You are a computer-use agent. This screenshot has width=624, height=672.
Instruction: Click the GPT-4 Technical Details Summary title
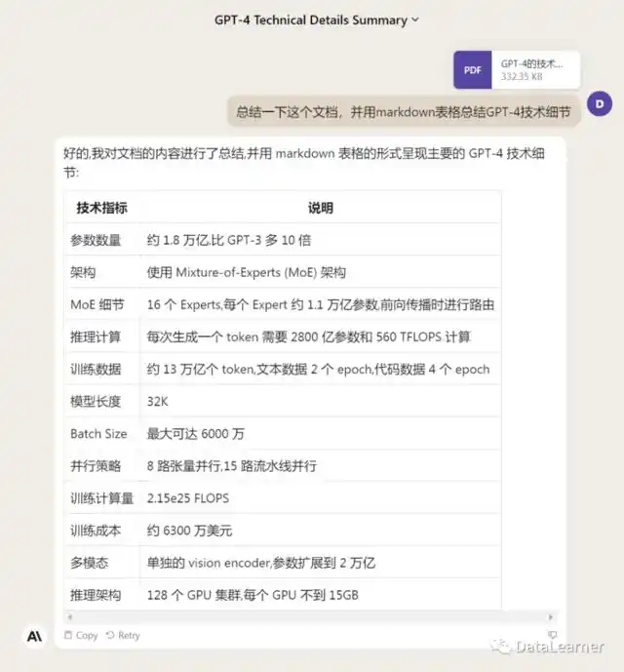click(311, 20)
